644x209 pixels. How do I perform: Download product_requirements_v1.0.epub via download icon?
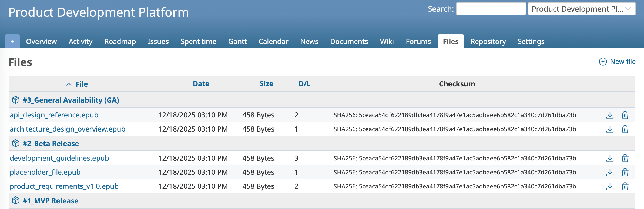(x=610, y=186)
